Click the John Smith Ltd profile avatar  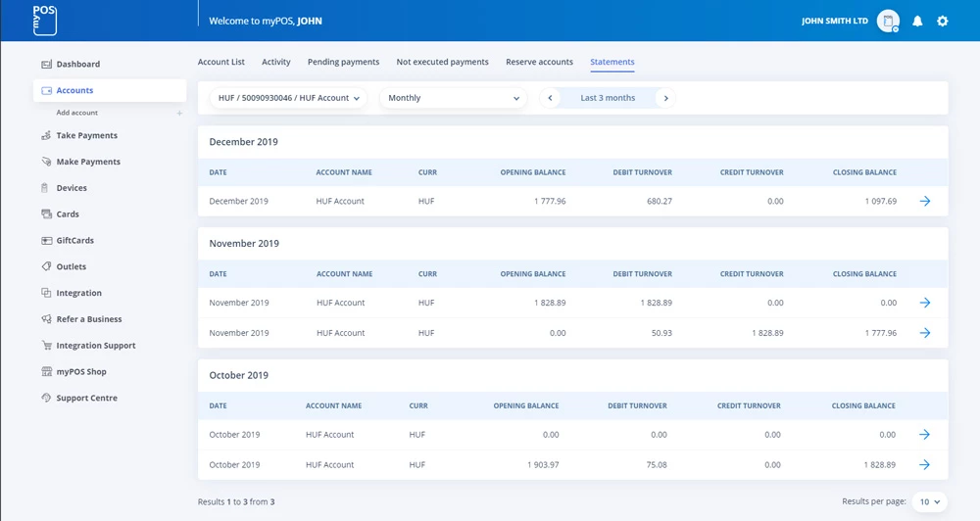[x=888, y=21]
